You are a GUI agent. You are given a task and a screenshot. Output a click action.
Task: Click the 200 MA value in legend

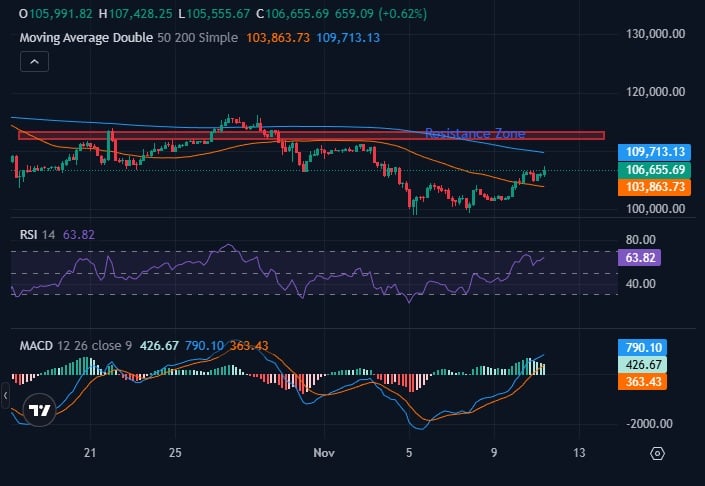pyautogui.click(x=348, y=37)
